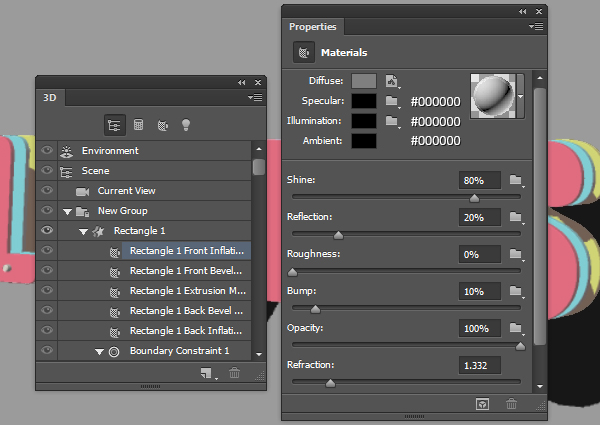Collapse Boundary Constraint 1 tree item
Viewport: 600px width, 425px height.
click(99, 352)
